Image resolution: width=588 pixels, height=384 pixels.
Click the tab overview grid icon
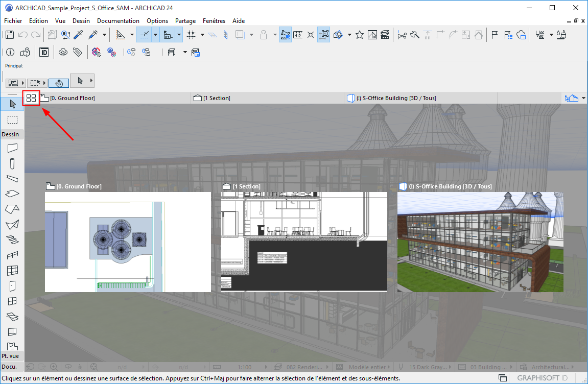point(32,98)
